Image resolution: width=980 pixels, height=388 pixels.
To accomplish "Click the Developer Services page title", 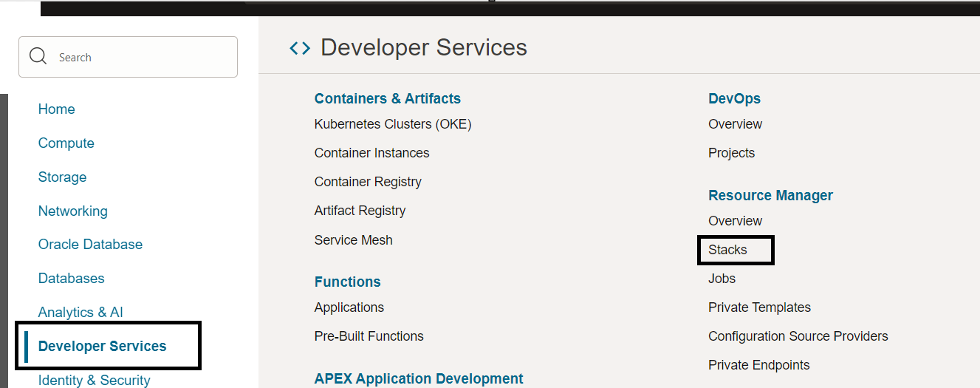I will pyautogui.click(x=424, y=47).
